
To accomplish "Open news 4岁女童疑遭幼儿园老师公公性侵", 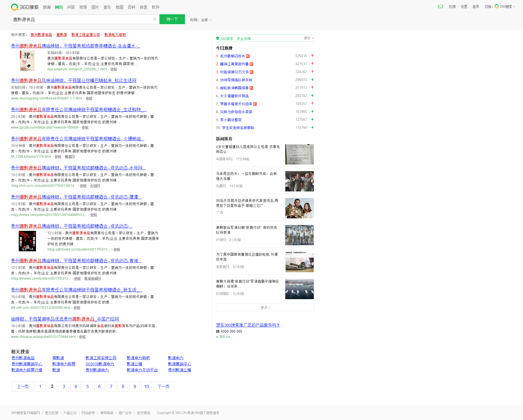I will tap(248, 149).
